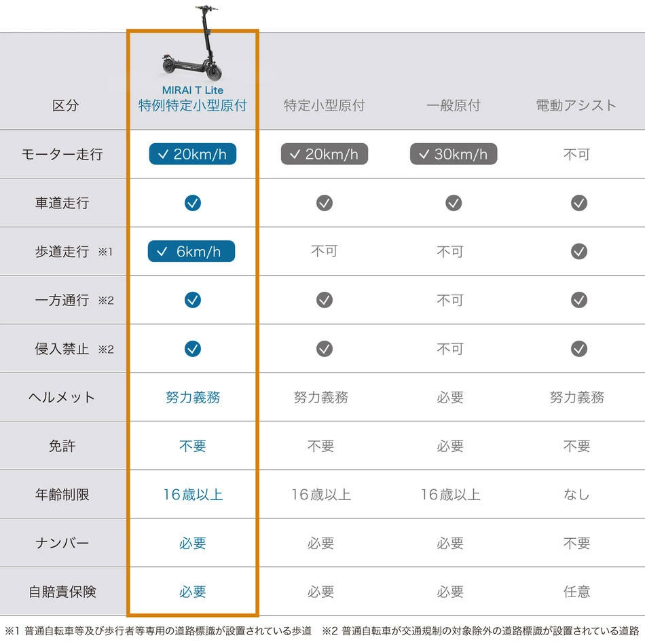
Task: Click the ヘルメット row label
Action: tap(62, 397)
